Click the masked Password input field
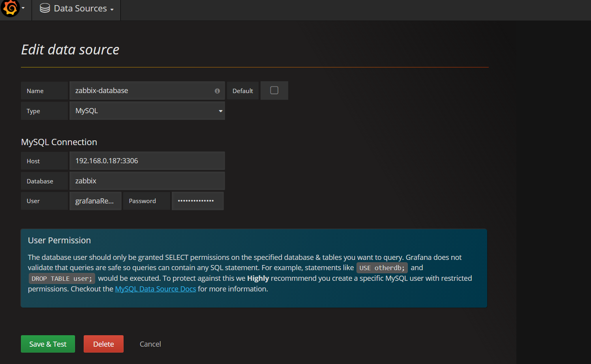The height and width of the screenshot is (364, 591). 197,201
